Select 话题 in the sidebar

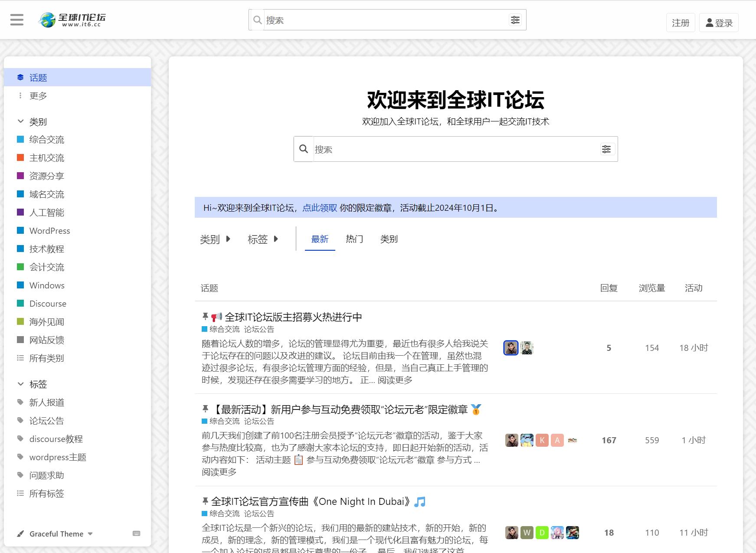coord(78,77)
